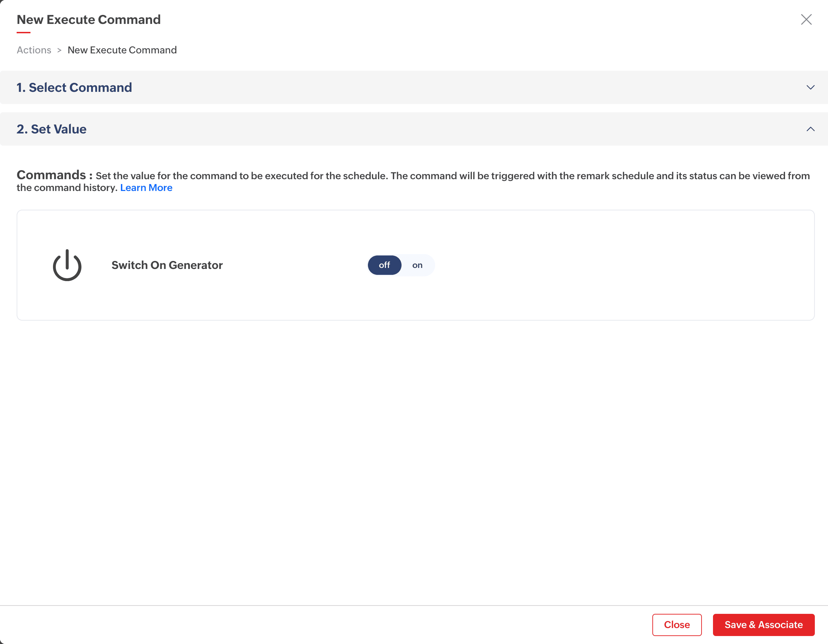Go to Actions in the breadcrumb
This screenshot has height=644, width=828.
34,50
